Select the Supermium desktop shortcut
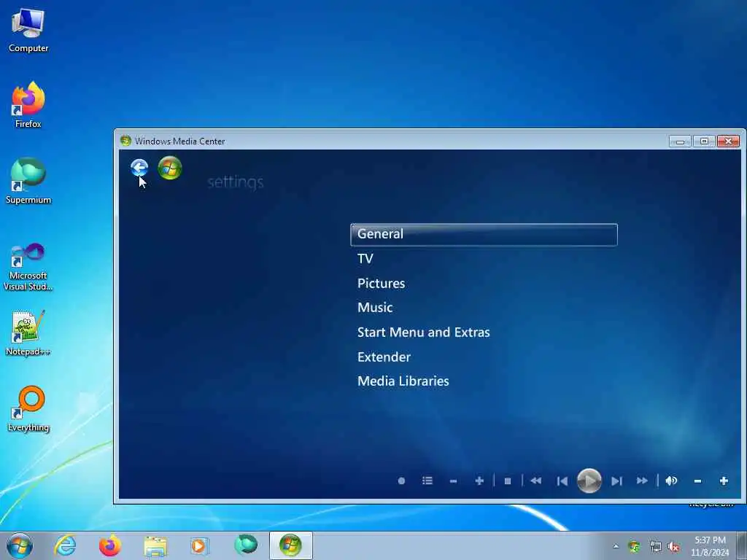This screenshot has height=560, width=747. point(28,181)
